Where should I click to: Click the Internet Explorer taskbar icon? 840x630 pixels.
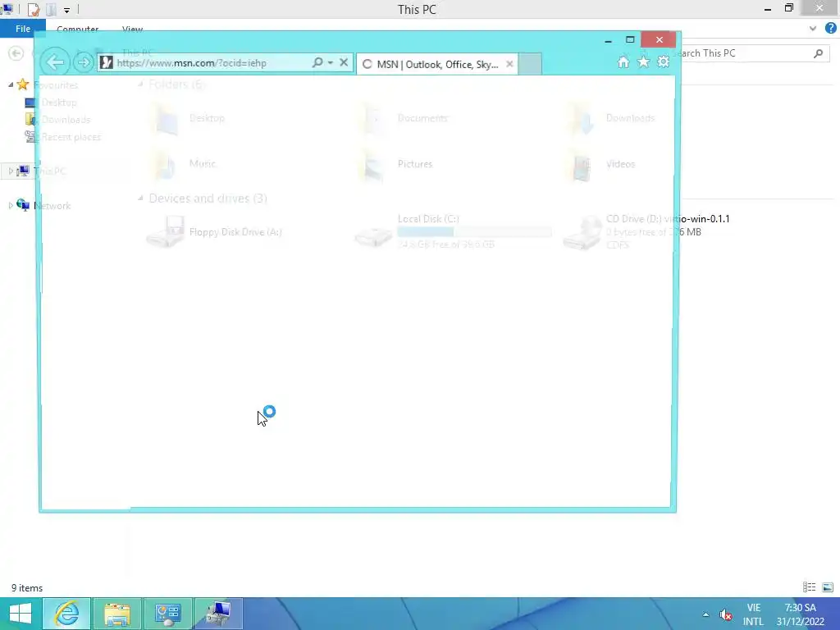[x=66, y=614]
